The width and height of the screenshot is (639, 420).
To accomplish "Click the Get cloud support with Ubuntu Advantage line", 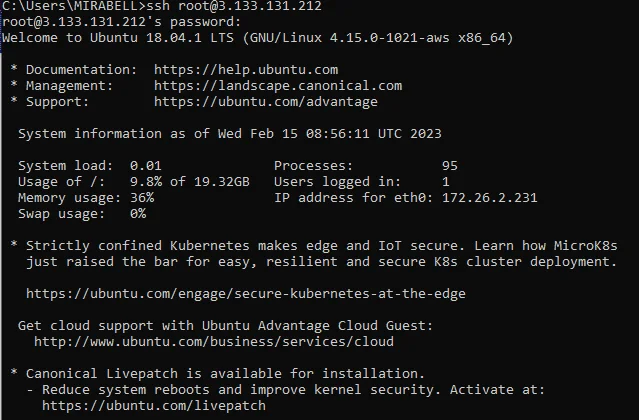I will pos(225,325).
